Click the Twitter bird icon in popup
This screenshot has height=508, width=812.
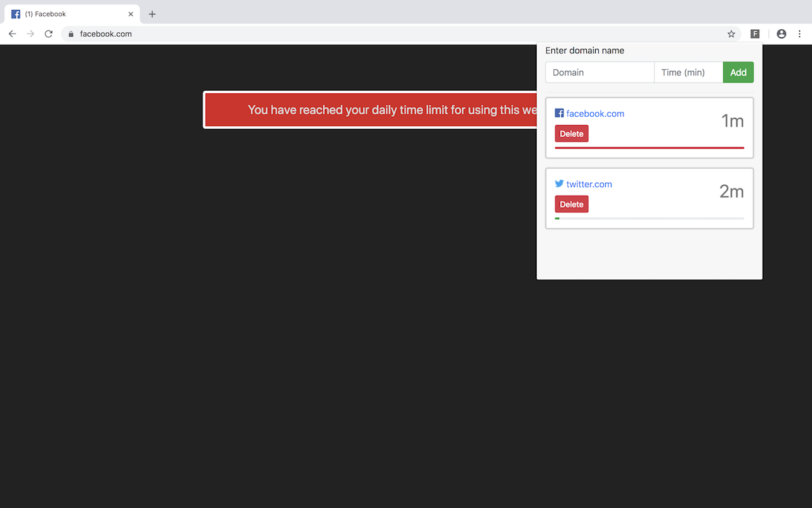click(559, 184)
